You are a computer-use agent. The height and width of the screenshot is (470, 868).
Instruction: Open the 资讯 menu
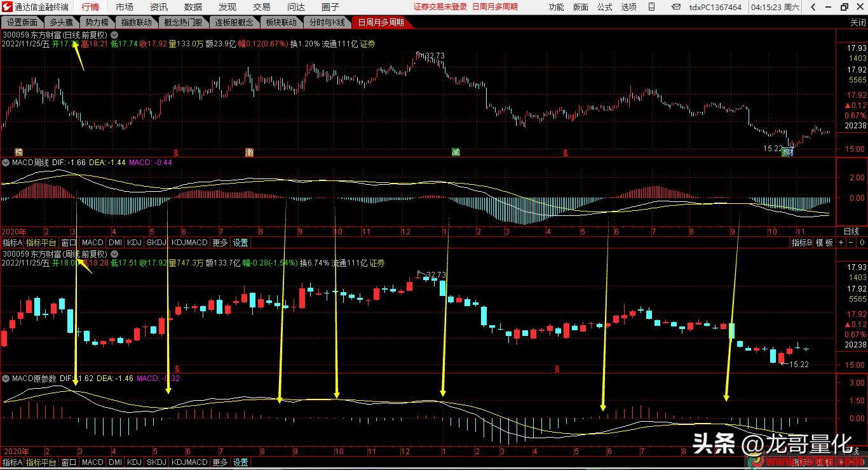(159, 7)
